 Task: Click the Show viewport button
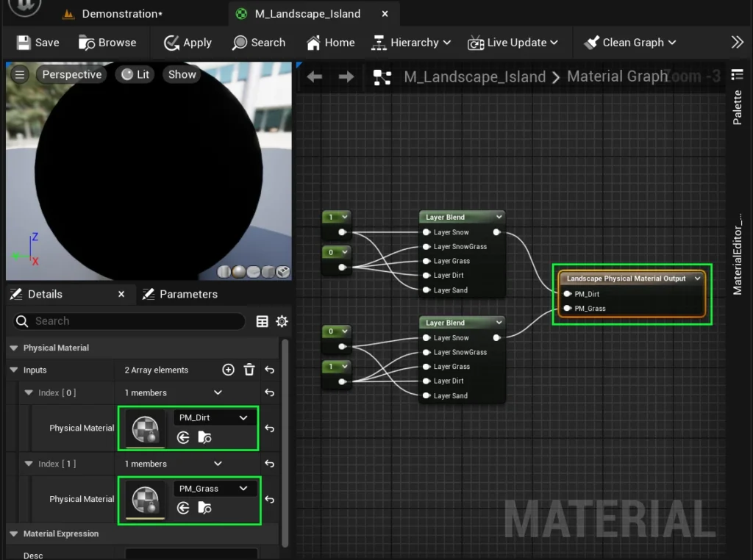pos(182,74)
